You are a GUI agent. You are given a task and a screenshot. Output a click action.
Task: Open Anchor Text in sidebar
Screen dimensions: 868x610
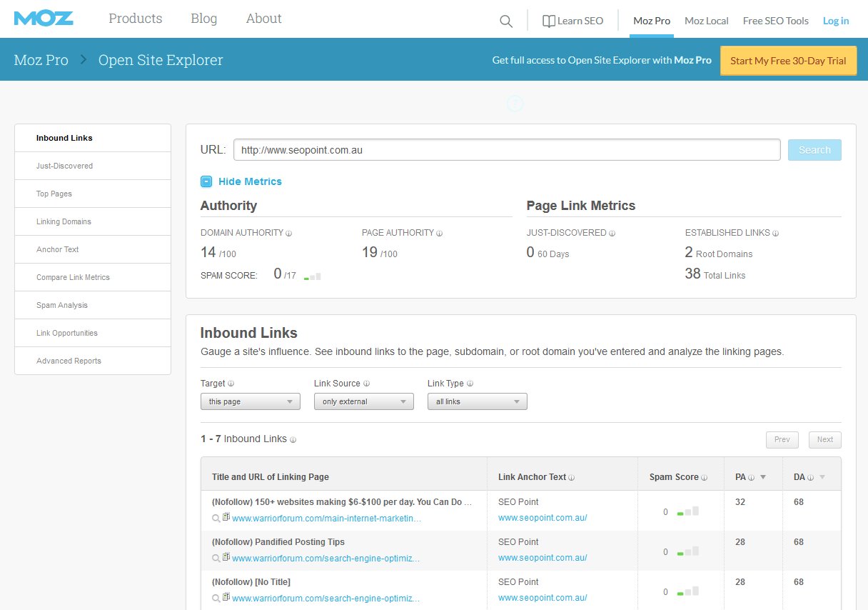click(x=93, y=249)
